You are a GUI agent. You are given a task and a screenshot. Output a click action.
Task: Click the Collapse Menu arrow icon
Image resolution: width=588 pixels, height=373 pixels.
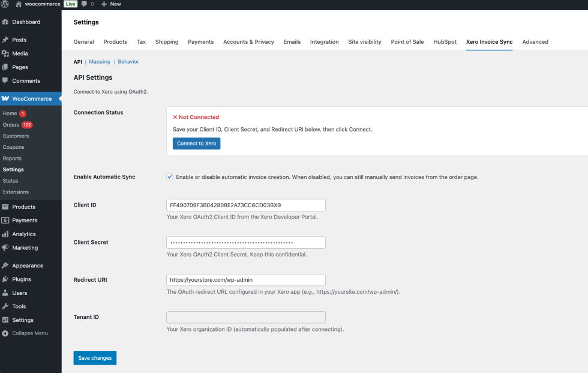click(5, 333)
